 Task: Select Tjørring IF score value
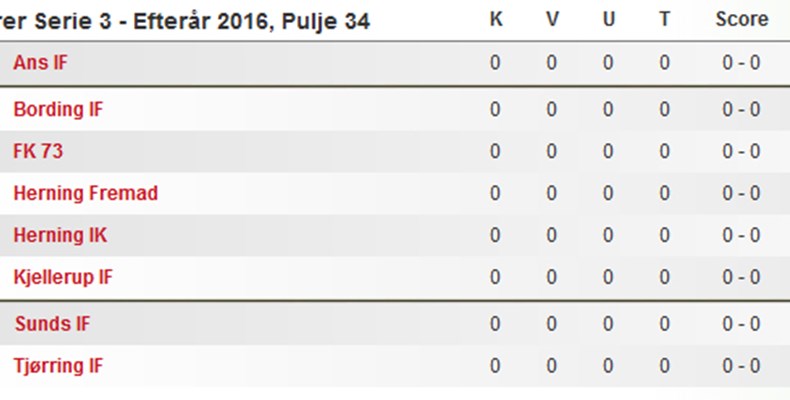741,366
